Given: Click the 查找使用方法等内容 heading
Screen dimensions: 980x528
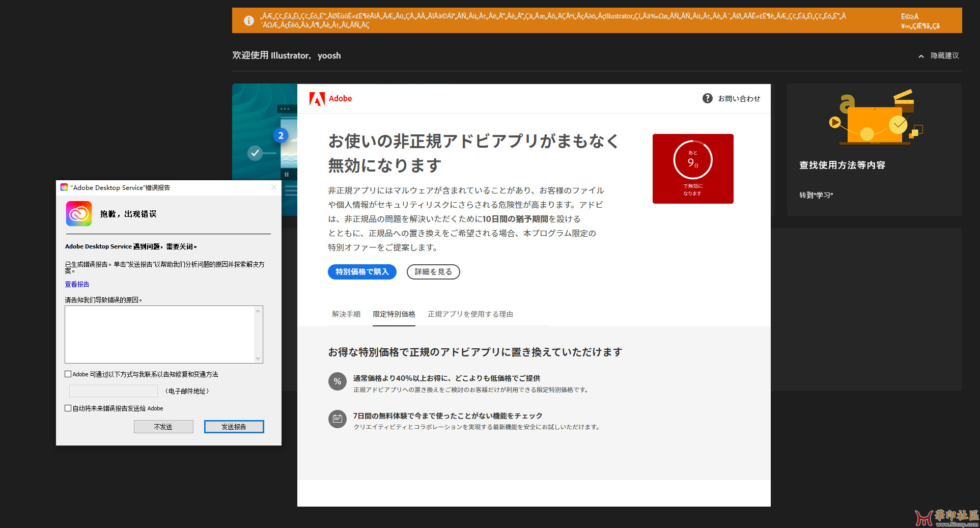Looking at the screenshot, I should point(842,165).
